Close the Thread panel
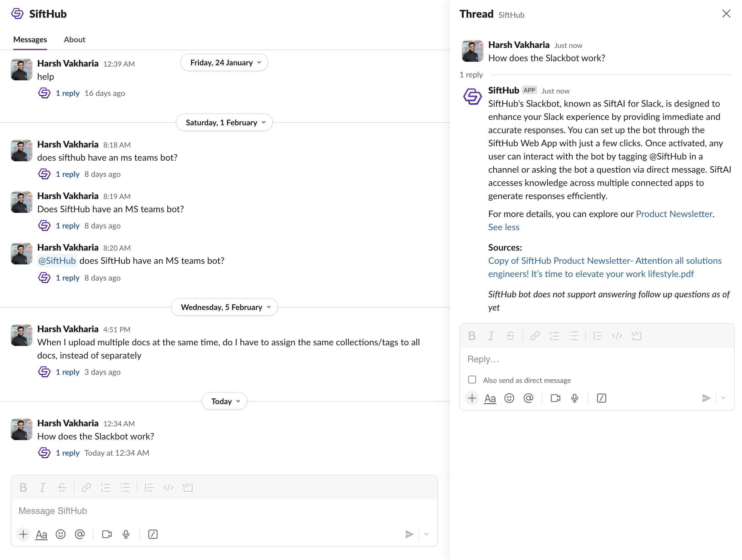742x560 pixels. tap(726, 14)
